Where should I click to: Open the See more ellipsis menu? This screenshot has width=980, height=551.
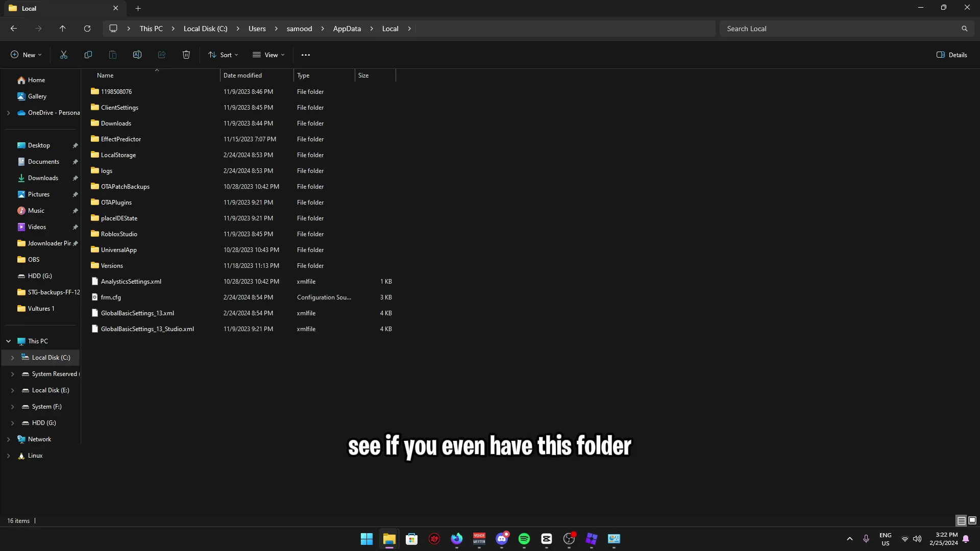(305, 55)
